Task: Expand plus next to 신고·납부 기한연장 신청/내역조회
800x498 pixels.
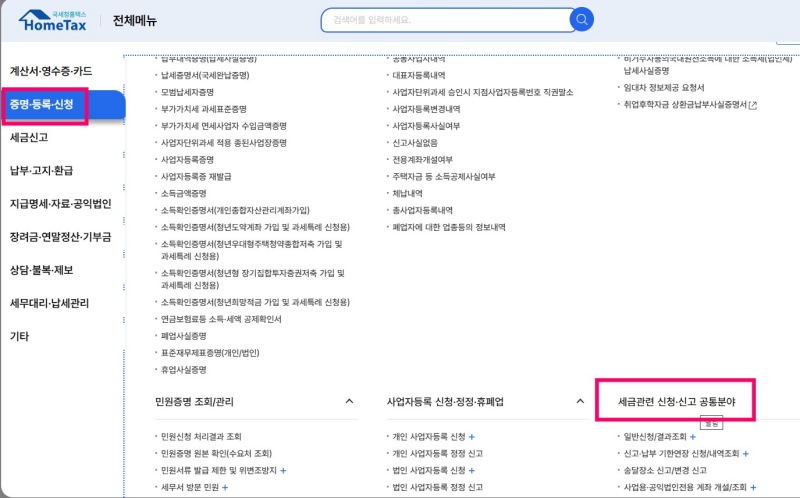Action: 746,454
